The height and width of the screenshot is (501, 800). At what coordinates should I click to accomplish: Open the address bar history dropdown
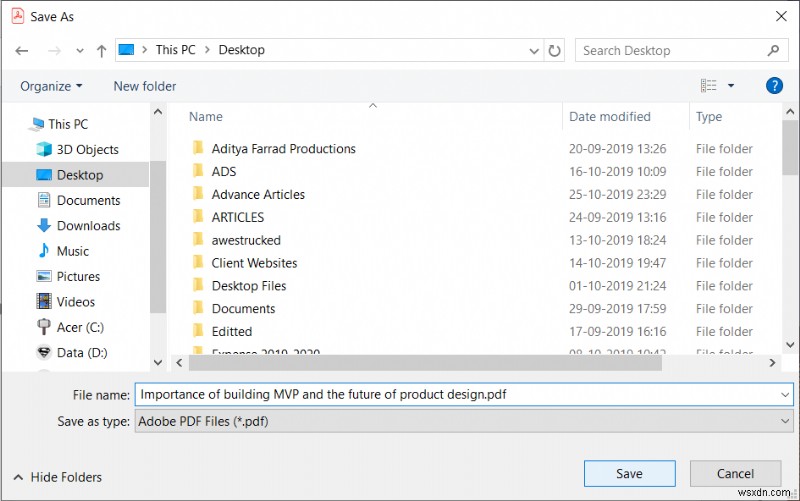coord(534,51)
